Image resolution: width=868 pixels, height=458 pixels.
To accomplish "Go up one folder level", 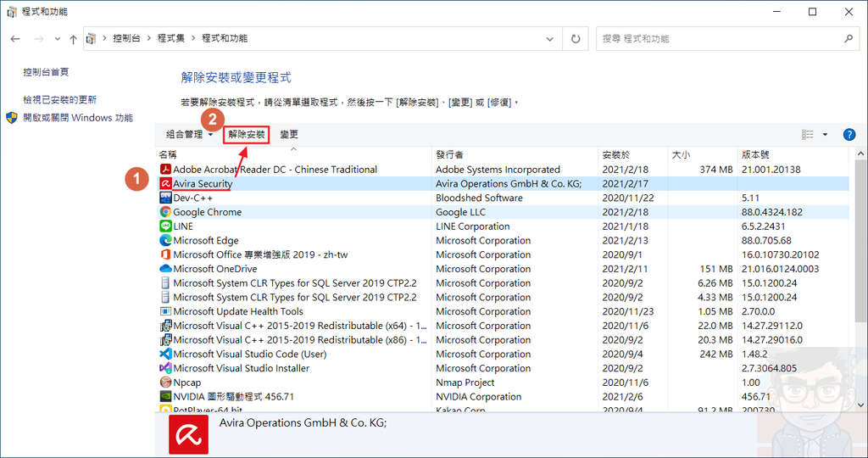I will tap(73, 39).
